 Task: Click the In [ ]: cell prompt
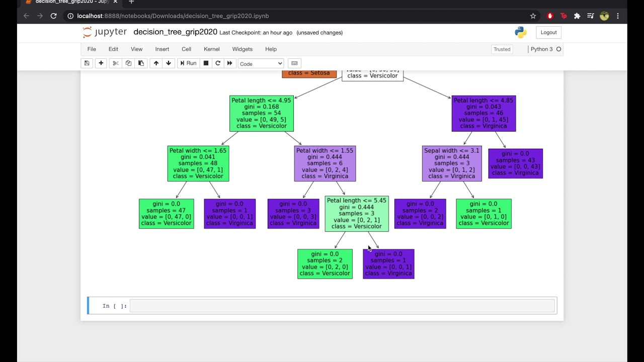pos(115,306)
